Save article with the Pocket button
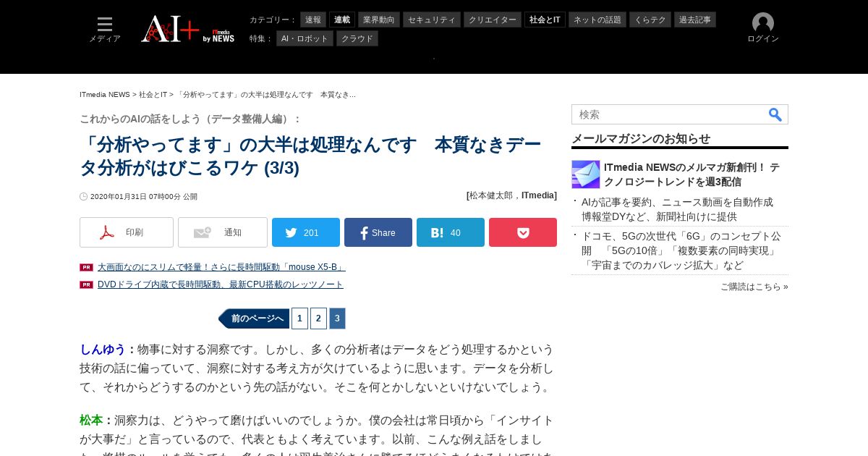 [523, 232]
